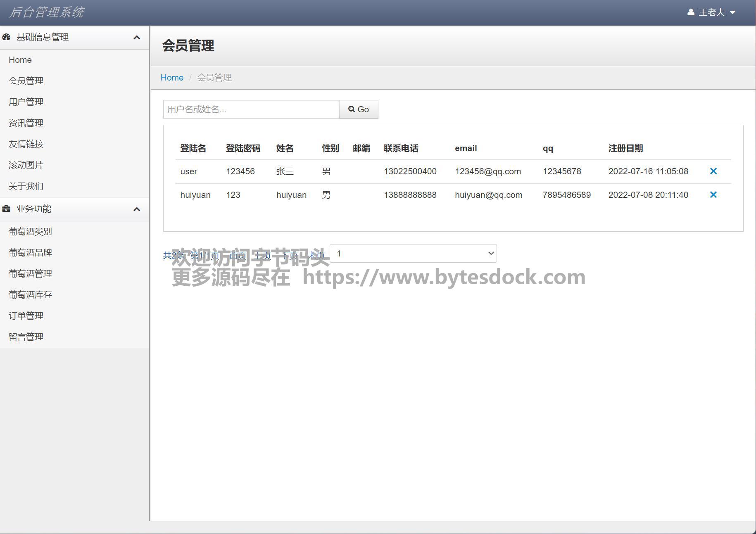Open 订单管理 from the sidebar

26,316
